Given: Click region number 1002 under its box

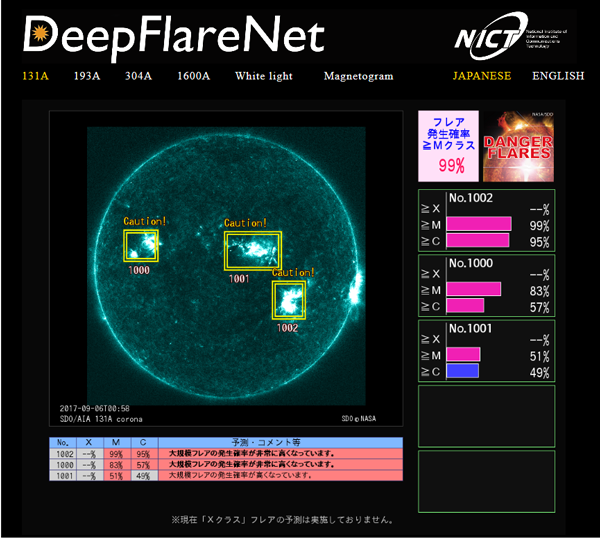Looking at the screenshot, I should pyautogui.click(x=287, y=328).
